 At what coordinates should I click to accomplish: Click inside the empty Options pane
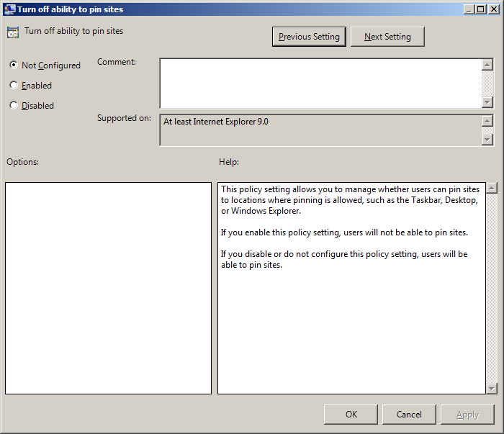(x=108, y=288)
